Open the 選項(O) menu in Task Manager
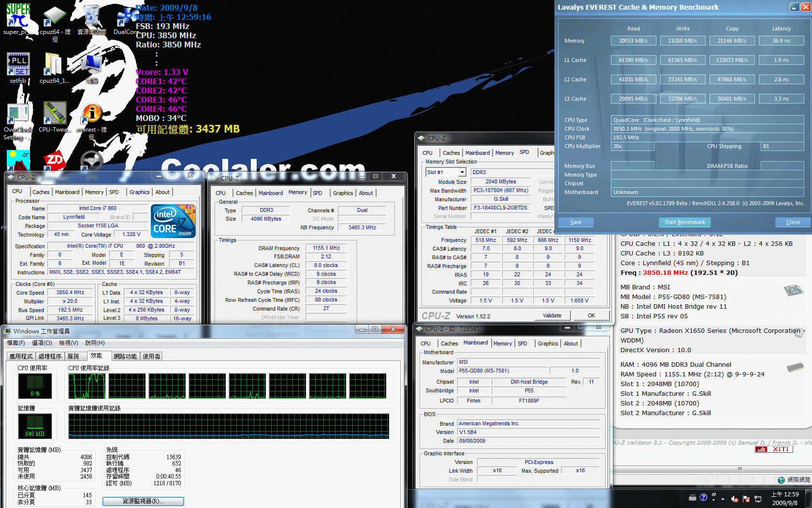This screenshot has width=812, height=508. click(42, 343)
